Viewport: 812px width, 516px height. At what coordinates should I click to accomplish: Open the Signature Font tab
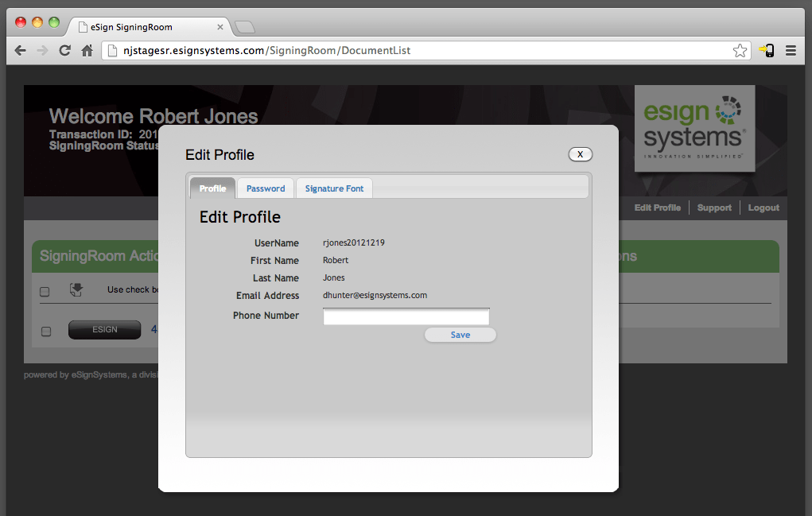334,188
